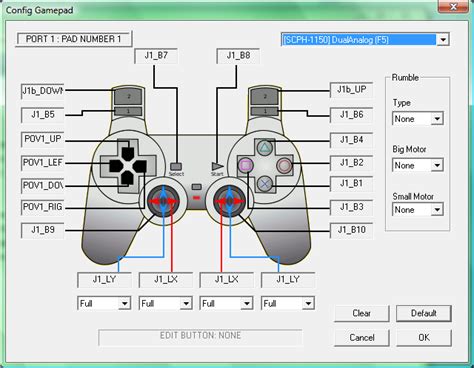Viewport: 474px width, 368px height.
Task: Click the EDIT BUTTON: NONE status field
Action: 200,337
